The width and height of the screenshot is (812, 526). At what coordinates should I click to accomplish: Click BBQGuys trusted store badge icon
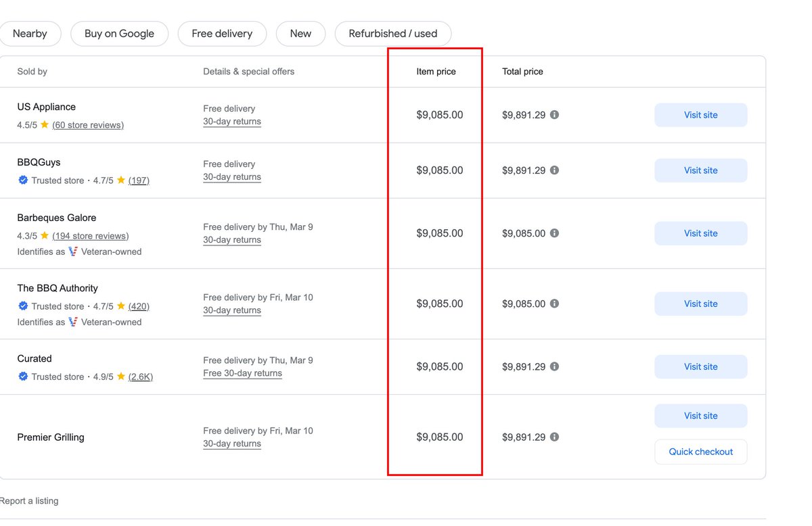pos(23,181)
